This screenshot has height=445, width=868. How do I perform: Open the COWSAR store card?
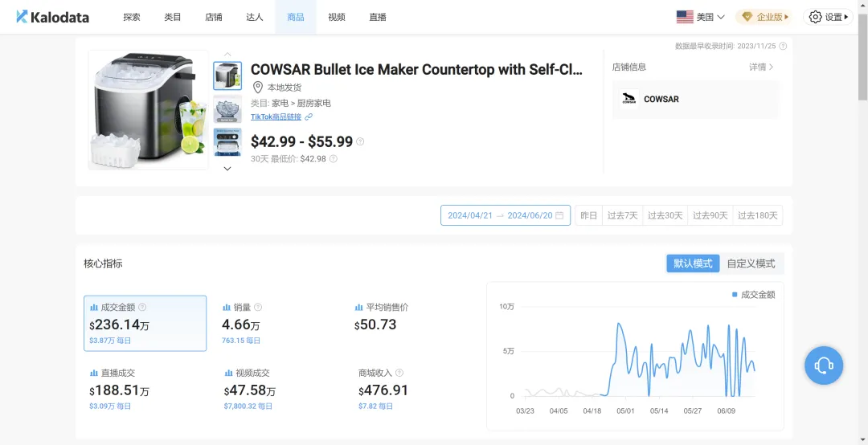tap(696, 100)
